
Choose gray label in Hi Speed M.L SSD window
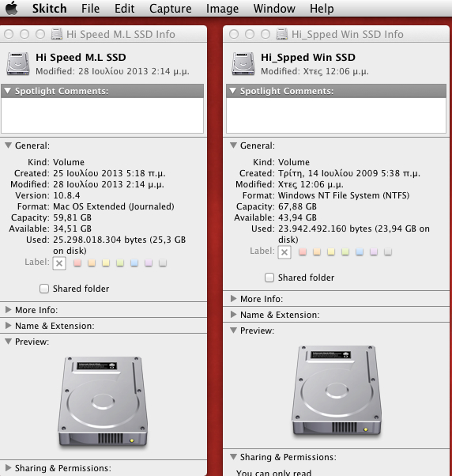163,263
